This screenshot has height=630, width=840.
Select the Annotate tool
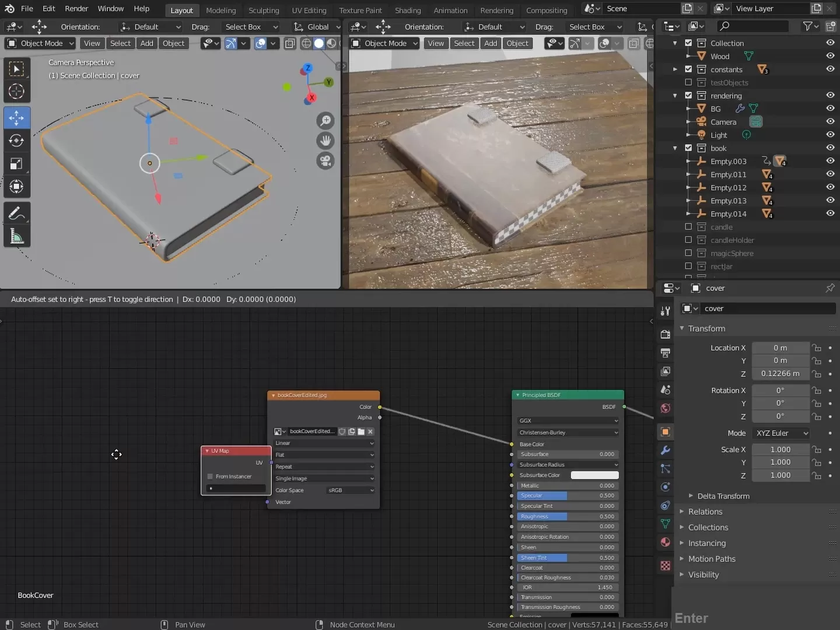(x=17, y=212)
